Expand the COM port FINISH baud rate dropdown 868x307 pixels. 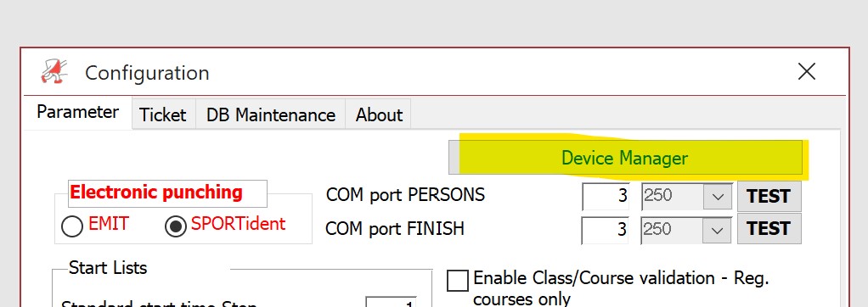tap(718, 229)
